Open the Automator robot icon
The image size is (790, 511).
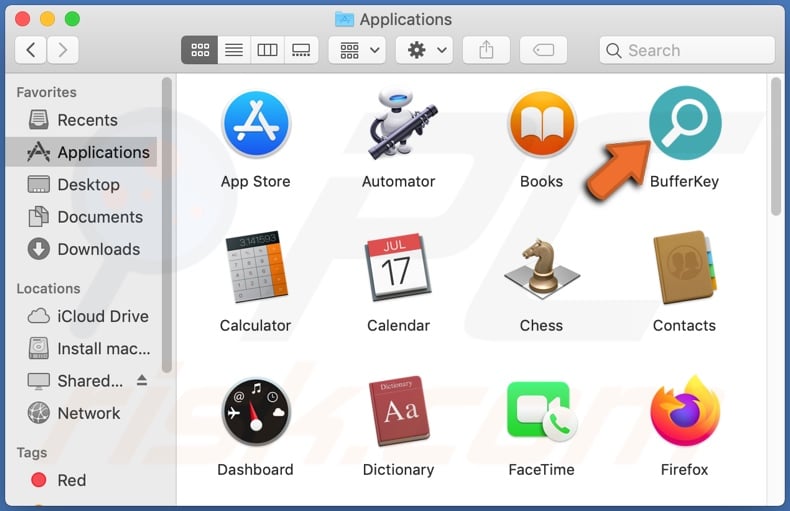point(402,124)
